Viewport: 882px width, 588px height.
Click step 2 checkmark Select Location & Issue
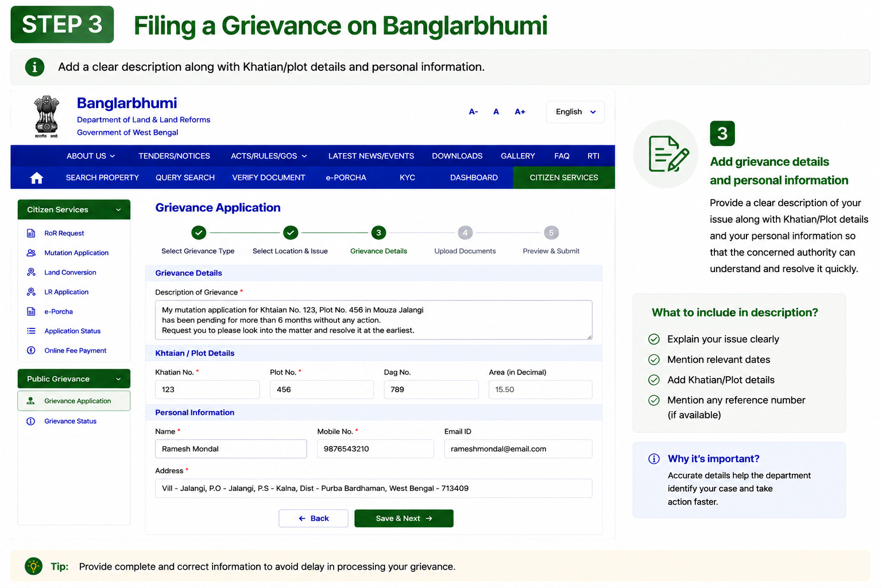pyautogui.click(x=291, y=233)
